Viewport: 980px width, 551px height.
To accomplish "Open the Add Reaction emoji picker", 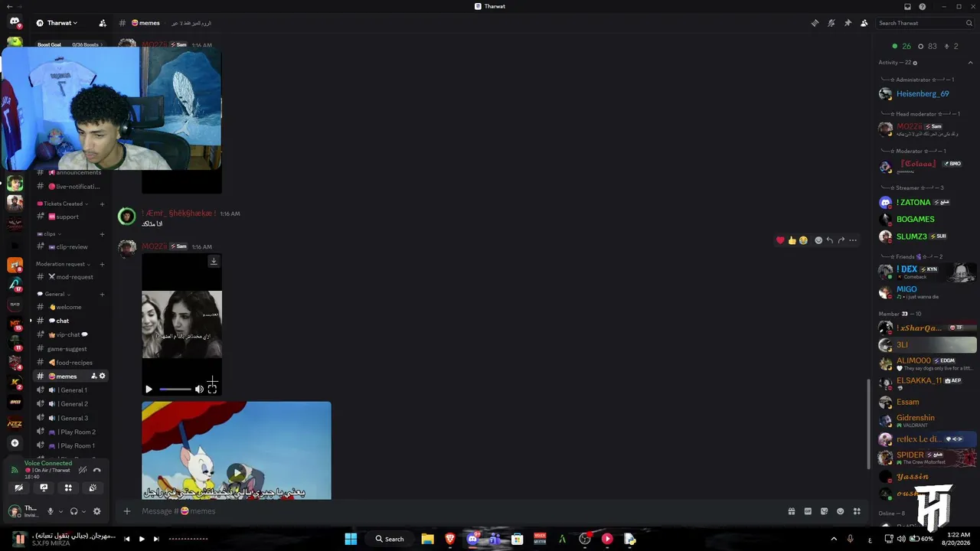I will point(818,240).
